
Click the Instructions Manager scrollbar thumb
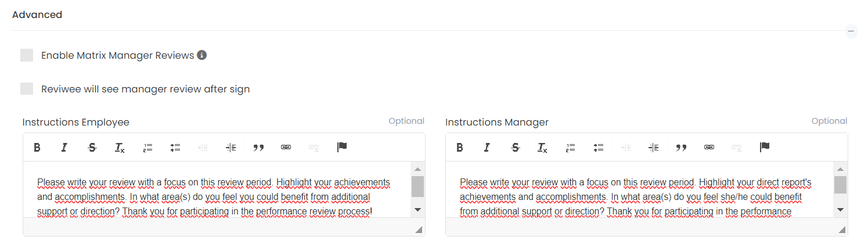pos(840,185)
